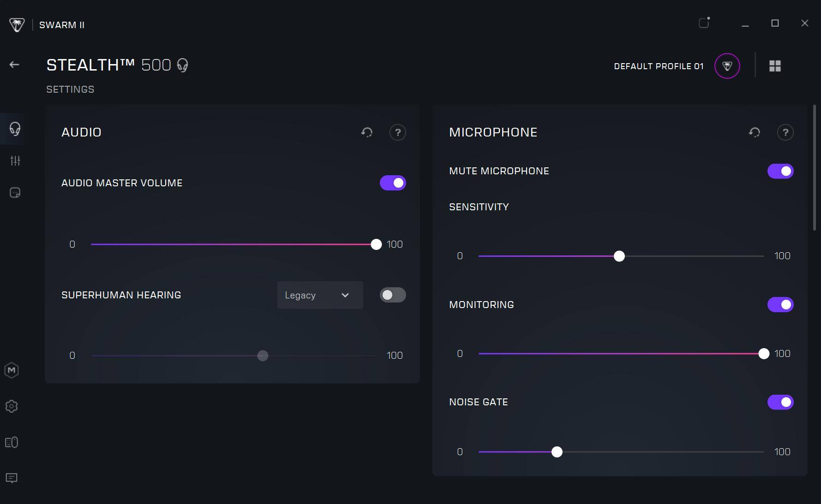Click the feedback chat icon in sidebar
This screenshot has height=504, width=821.
[12, 478]
